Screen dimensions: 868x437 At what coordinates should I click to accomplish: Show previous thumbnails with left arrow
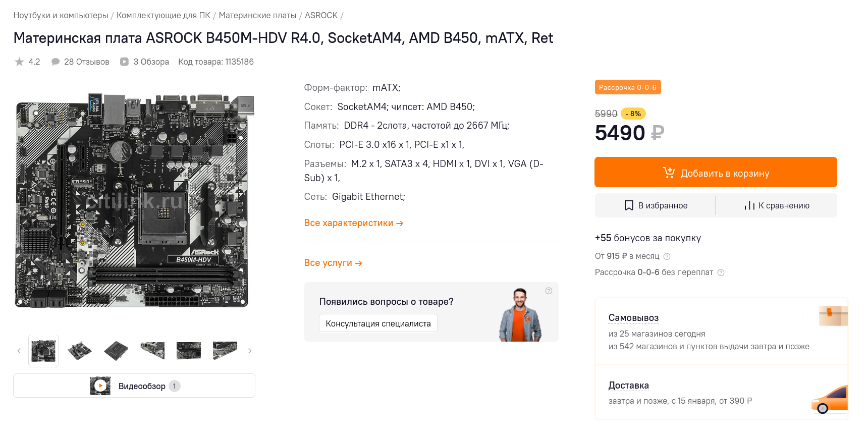click(19, 351)
